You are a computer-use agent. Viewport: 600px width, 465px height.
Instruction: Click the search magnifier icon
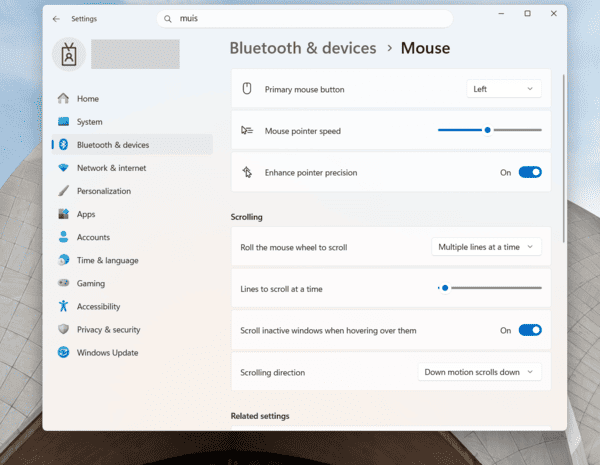point(168,19)
